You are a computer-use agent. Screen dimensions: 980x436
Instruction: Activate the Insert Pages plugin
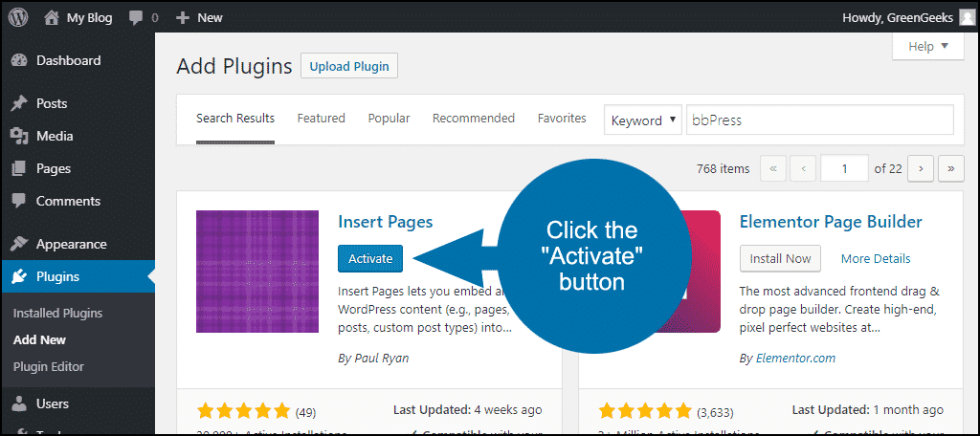click(370, 258)
